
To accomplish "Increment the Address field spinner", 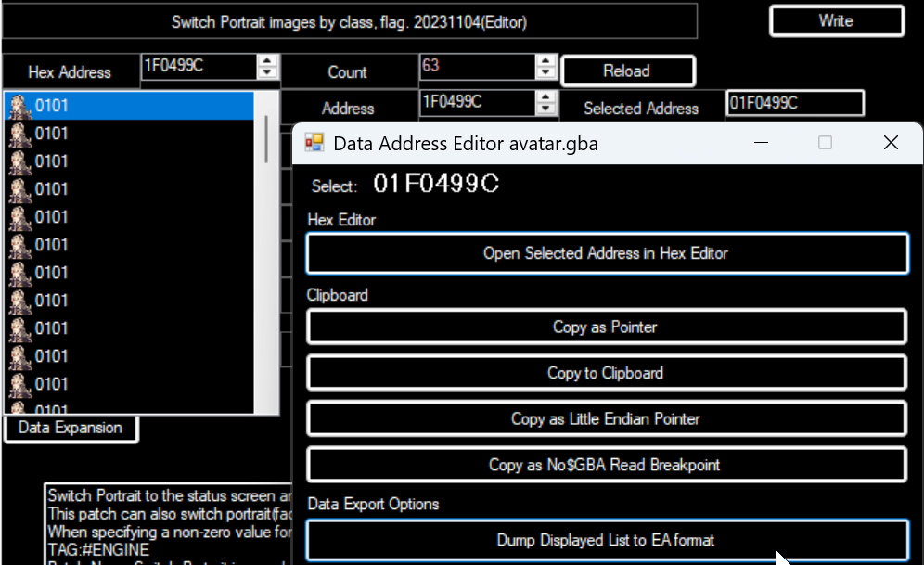I will 546,96.
